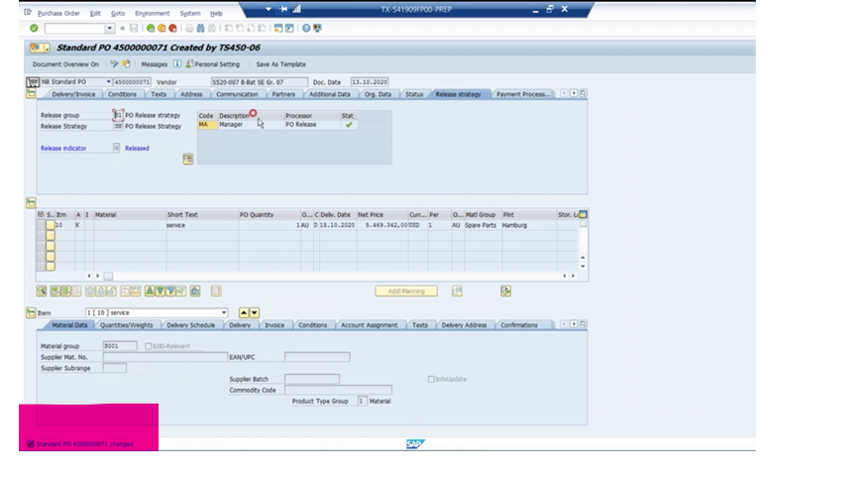Open the NB Standard PO type dropdown
The height and width of the screenshot is (479, 868).
click(x=109, y=82)
